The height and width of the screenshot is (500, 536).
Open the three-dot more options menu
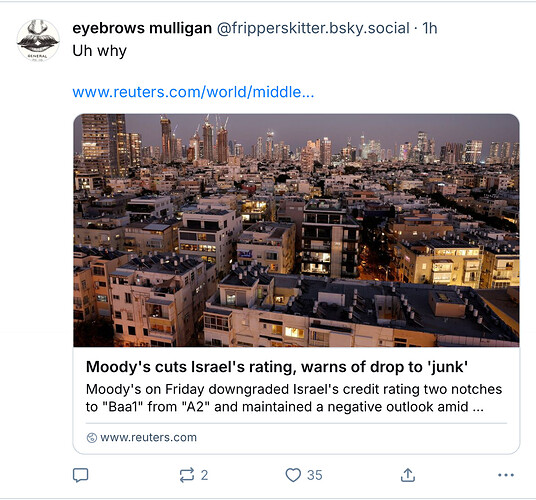click(x=506, y=475)
